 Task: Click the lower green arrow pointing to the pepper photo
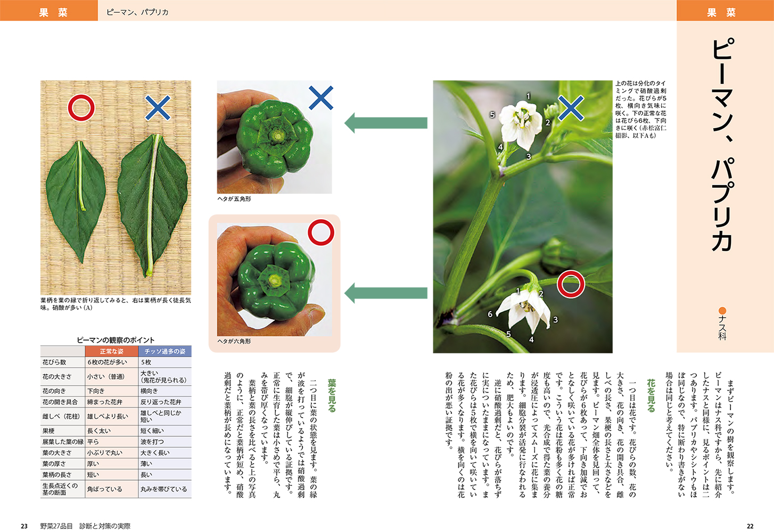pos(385,293)
